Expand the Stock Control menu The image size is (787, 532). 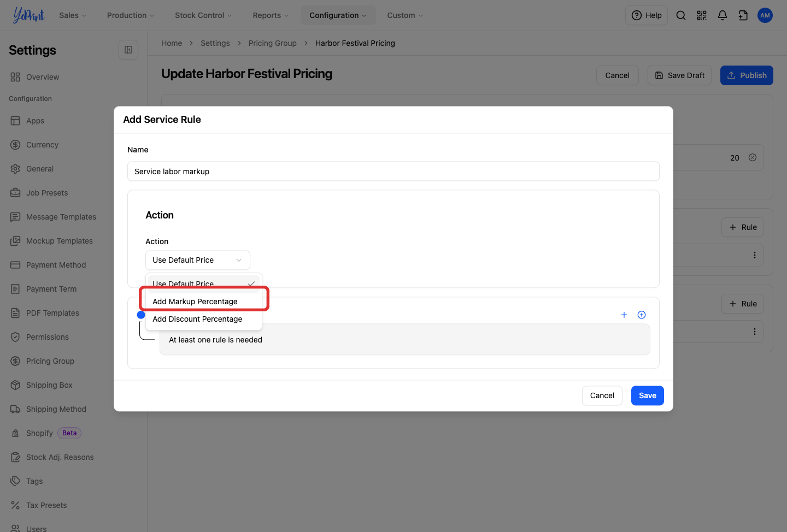coord(203,15)
